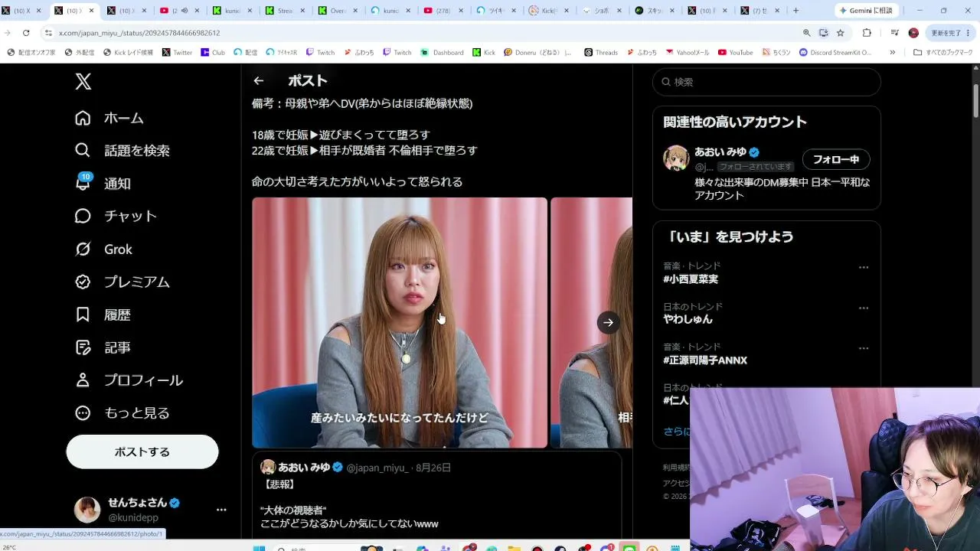This screenshot has height=551, width=980.
Task: Reload the page in Chrome
Action: coord(26,33)
